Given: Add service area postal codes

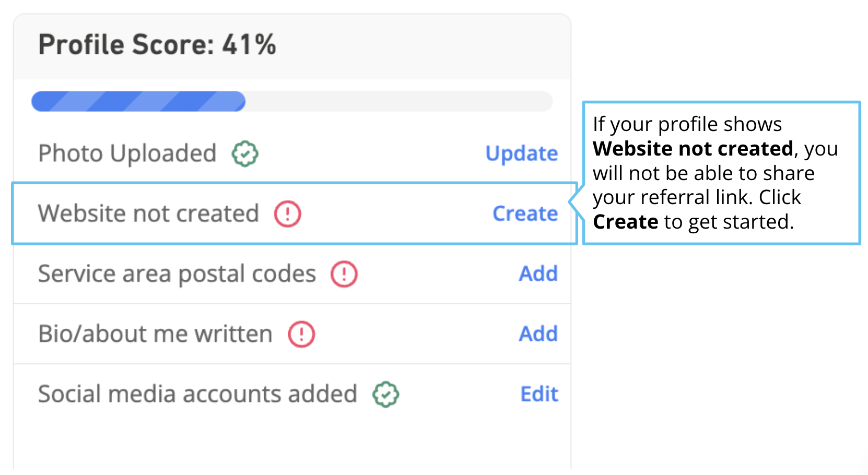Looking at the screenshot, I should coord(538,274).
